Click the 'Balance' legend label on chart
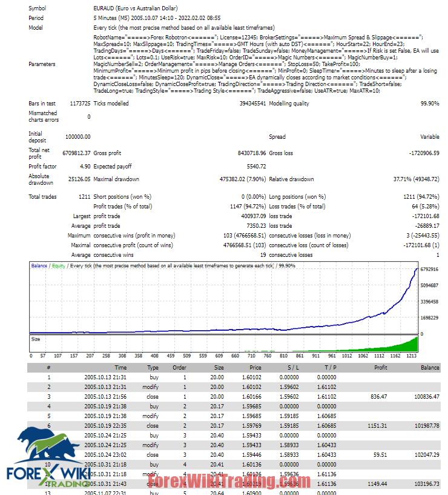The height and width of the screenshot is (495, 448). 39,266
